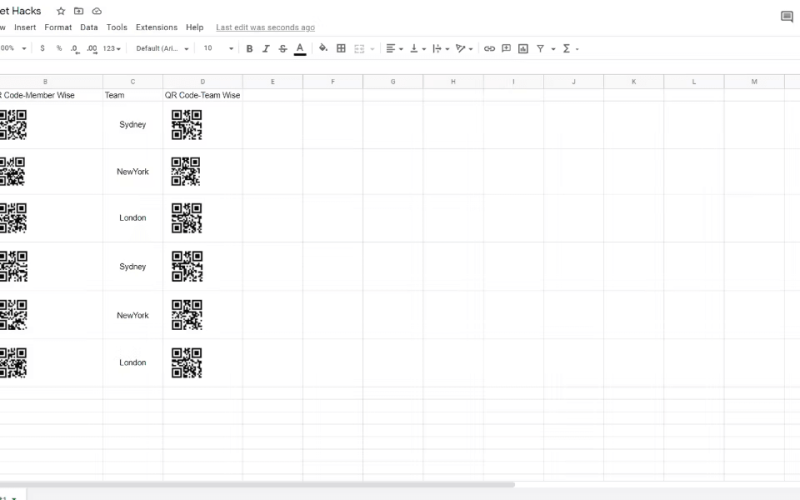800x500 pixels.
Task: Select column C header
Action: 133,82
